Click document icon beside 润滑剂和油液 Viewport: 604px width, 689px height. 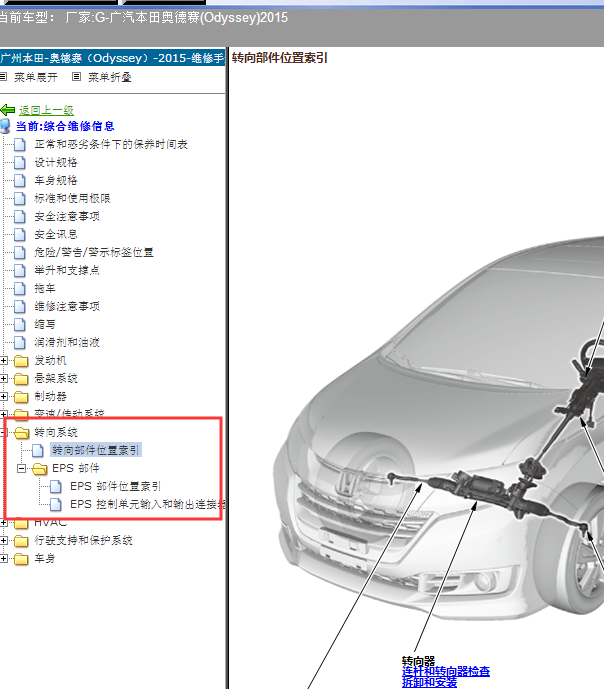click(x=19, y=342)
